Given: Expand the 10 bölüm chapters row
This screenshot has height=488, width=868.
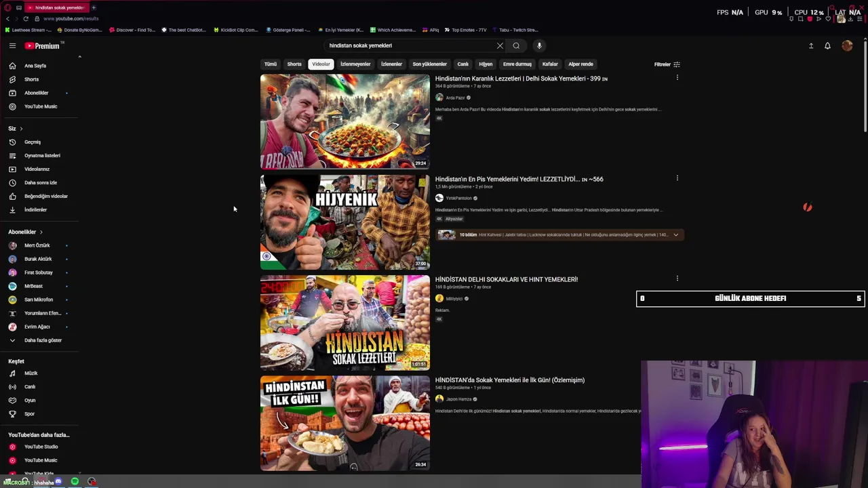Looking at the screenshot, I should pos(559,235).
